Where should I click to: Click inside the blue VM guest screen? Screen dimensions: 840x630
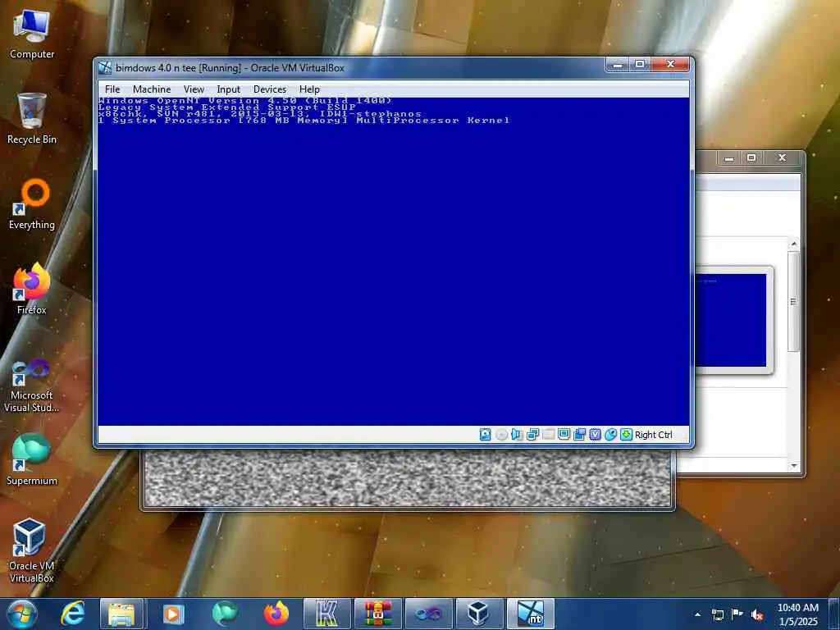point(393,262)
